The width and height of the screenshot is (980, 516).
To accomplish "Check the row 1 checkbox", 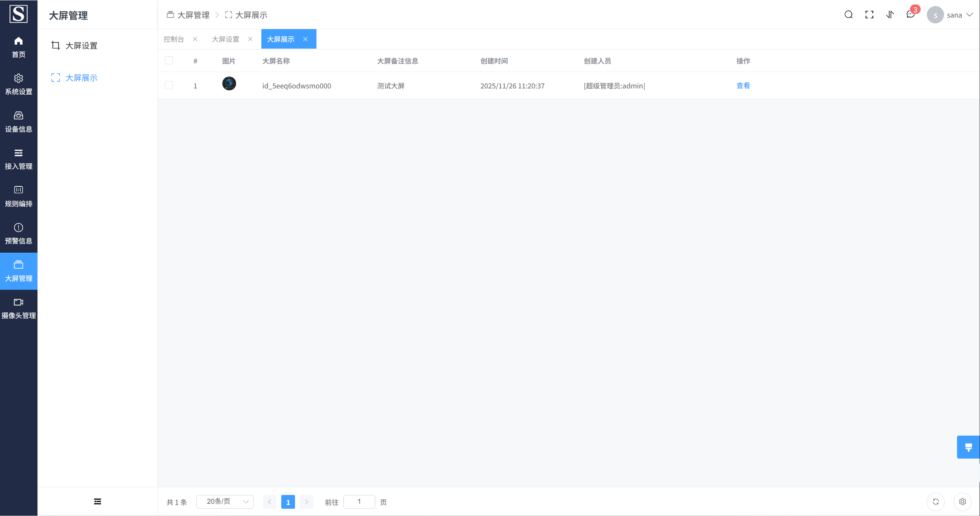I will 169,85.
